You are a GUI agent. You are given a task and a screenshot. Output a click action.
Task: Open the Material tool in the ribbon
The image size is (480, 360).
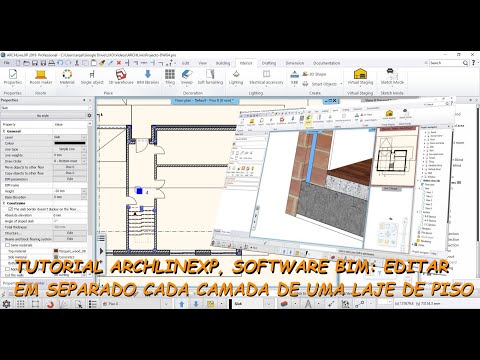point(67,77)
